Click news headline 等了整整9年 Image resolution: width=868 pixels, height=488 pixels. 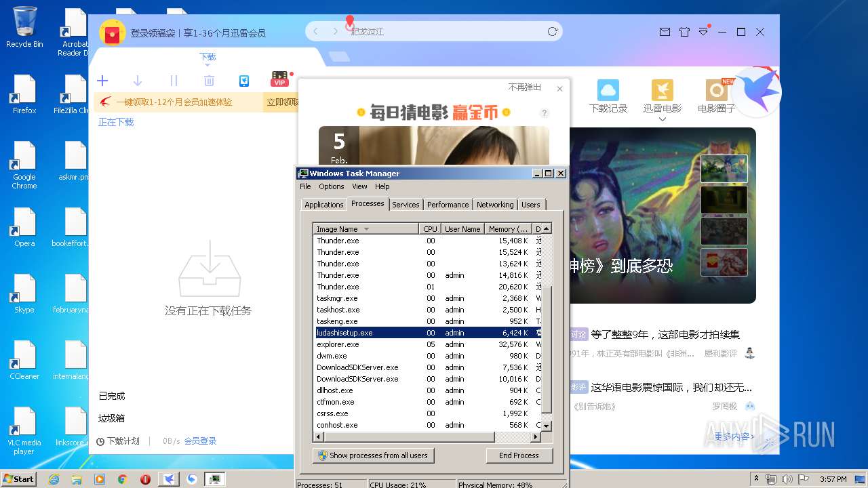coord(665,334)
